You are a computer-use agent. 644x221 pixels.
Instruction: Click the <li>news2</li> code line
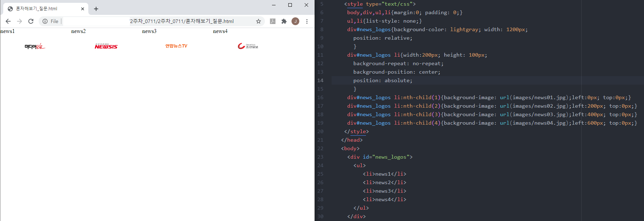coord(384,182)
